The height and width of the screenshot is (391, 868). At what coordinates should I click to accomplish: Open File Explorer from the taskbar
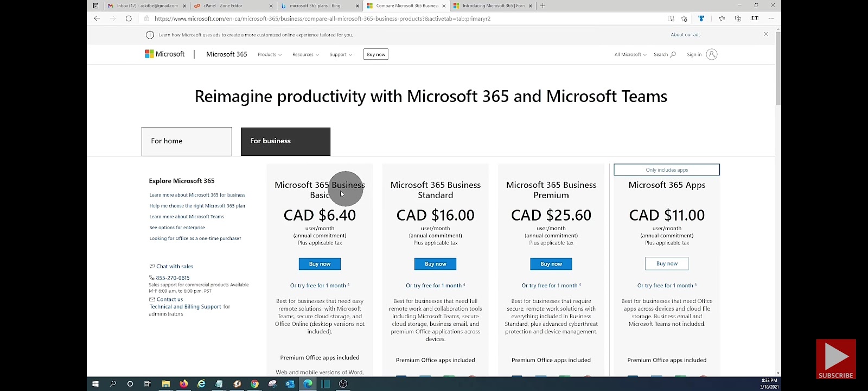[165, 384]
